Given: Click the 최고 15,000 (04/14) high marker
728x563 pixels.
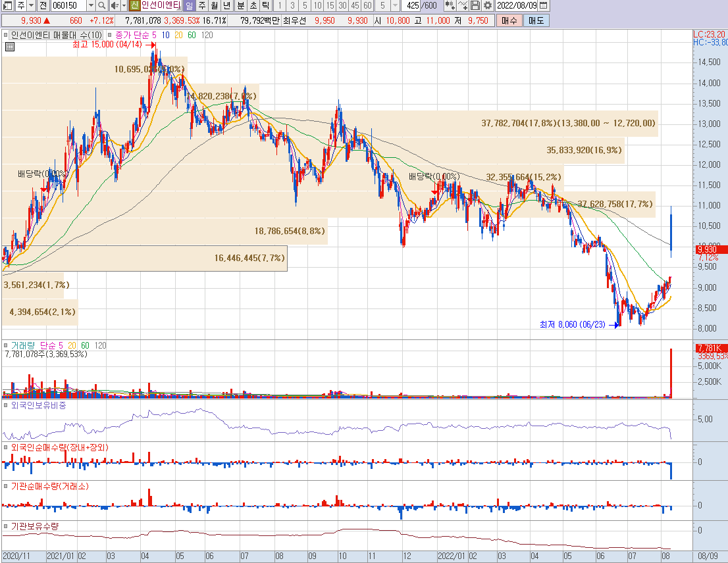Looking at the screenshot, I should [114, 45].
